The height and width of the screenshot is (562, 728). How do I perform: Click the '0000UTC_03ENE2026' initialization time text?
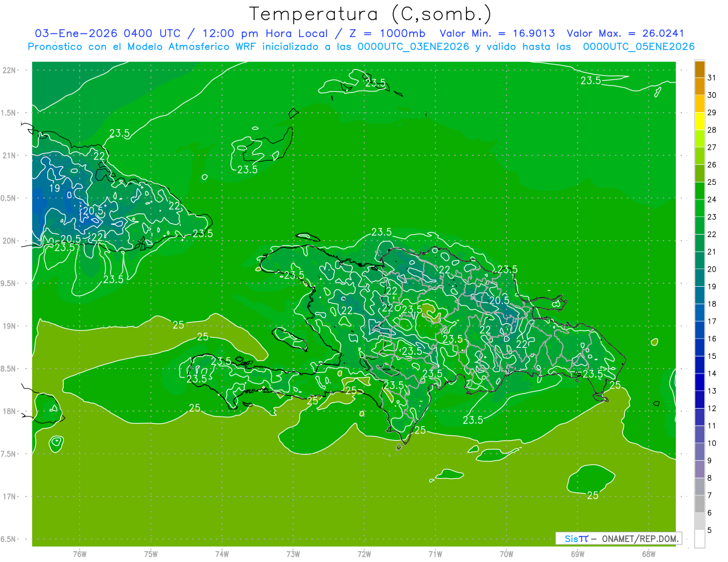(x=413, y=47)
